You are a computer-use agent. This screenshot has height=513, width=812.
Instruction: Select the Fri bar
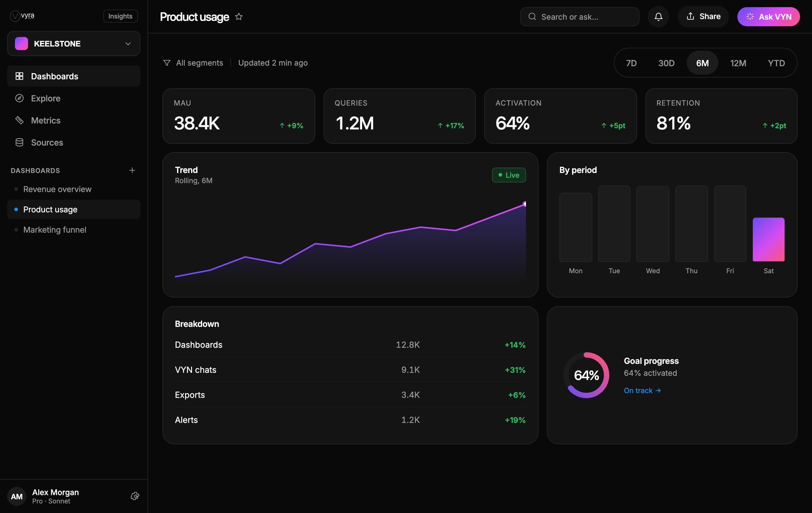(730, 224)
